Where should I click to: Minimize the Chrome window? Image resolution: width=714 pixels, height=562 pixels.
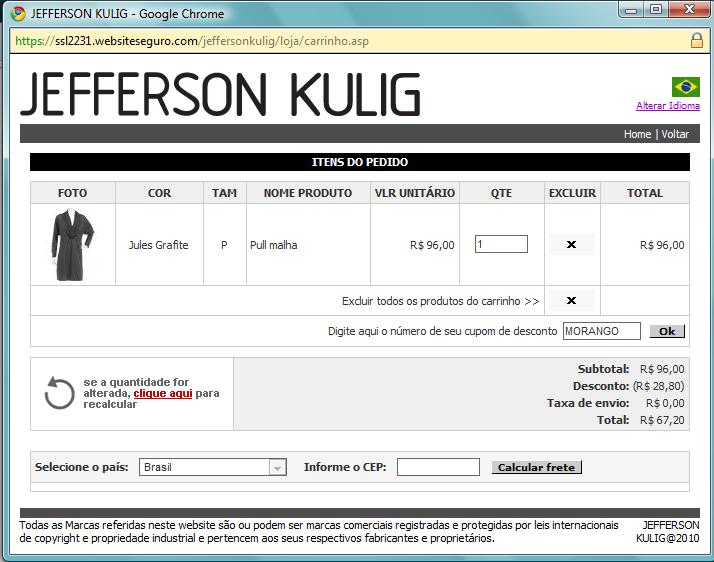631,10
